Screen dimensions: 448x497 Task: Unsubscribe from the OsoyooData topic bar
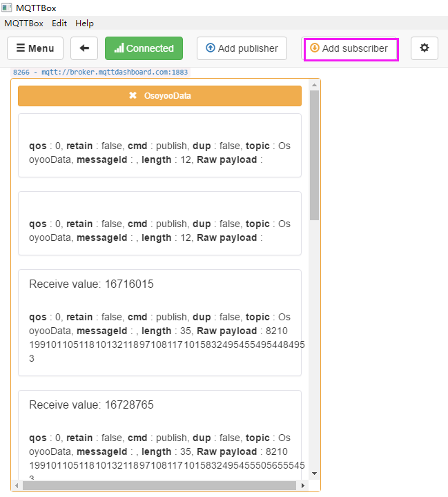[159, 96]
